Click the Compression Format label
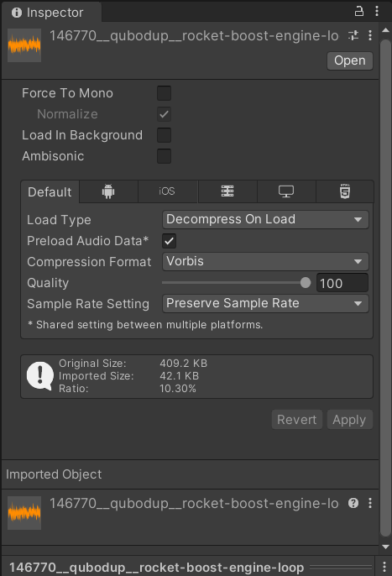Image resolution: width=392 pixels, height=576 pixels. click(89, 262)
